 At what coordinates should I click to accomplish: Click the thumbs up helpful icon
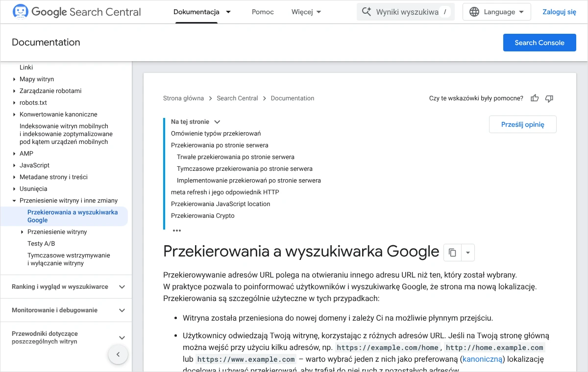pos(535,98)
